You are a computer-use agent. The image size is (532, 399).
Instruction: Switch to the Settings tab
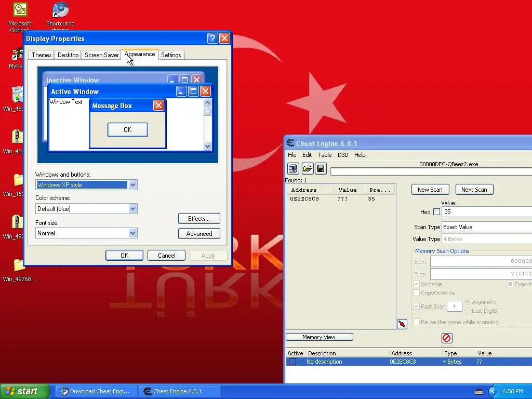pyautogui.click(x=171, y=55)
